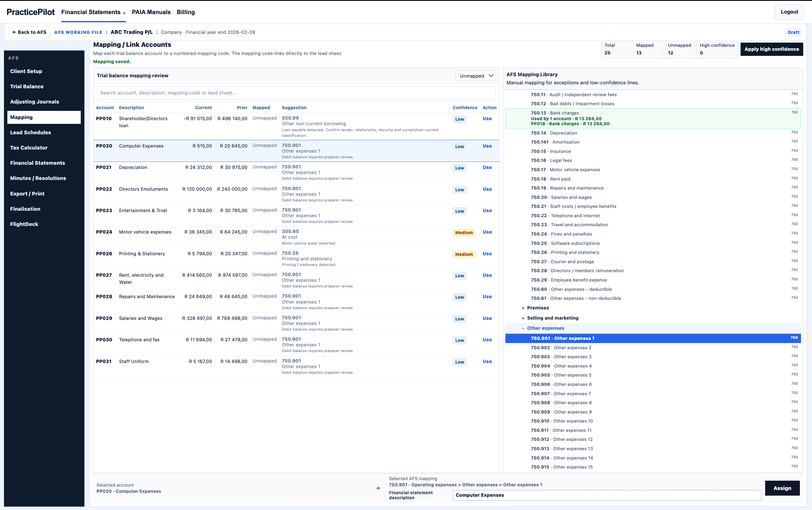Click the Draft status badge
This screenshot has height=510, width=812.
(x=793, y=32)
